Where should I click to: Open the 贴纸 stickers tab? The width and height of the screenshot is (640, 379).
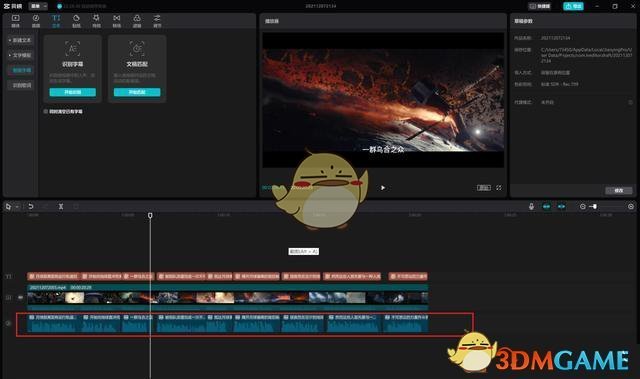point(76,21)
